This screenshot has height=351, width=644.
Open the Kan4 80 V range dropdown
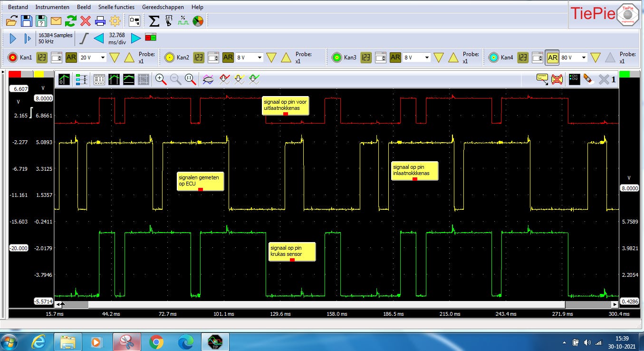pyautogui.click(x=583, y=58)
